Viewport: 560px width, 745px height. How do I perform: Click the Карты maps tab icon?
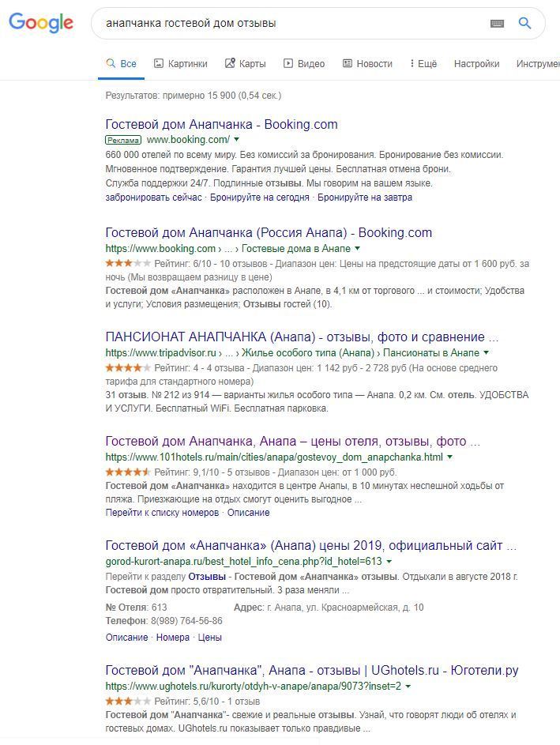click(230, 63)
